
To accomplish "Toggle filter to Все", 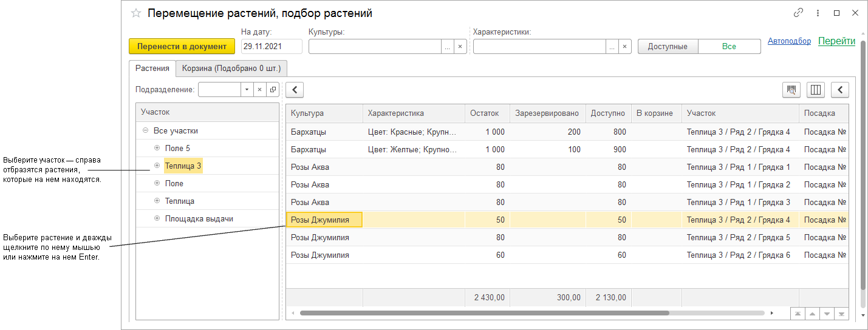I will (729, 47).
